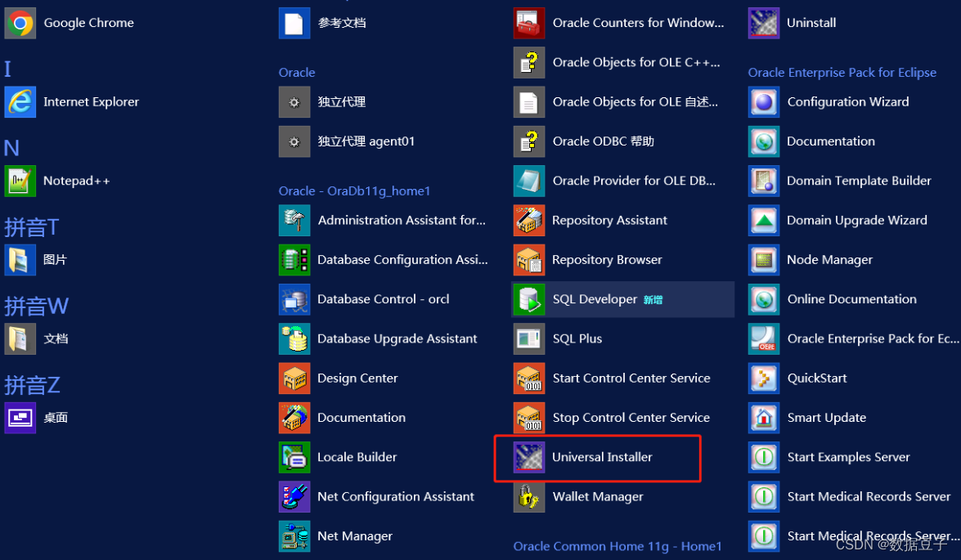The image size is (961, 560).
Task: Launch Internet Explorer icon
Action: (20, 101)
